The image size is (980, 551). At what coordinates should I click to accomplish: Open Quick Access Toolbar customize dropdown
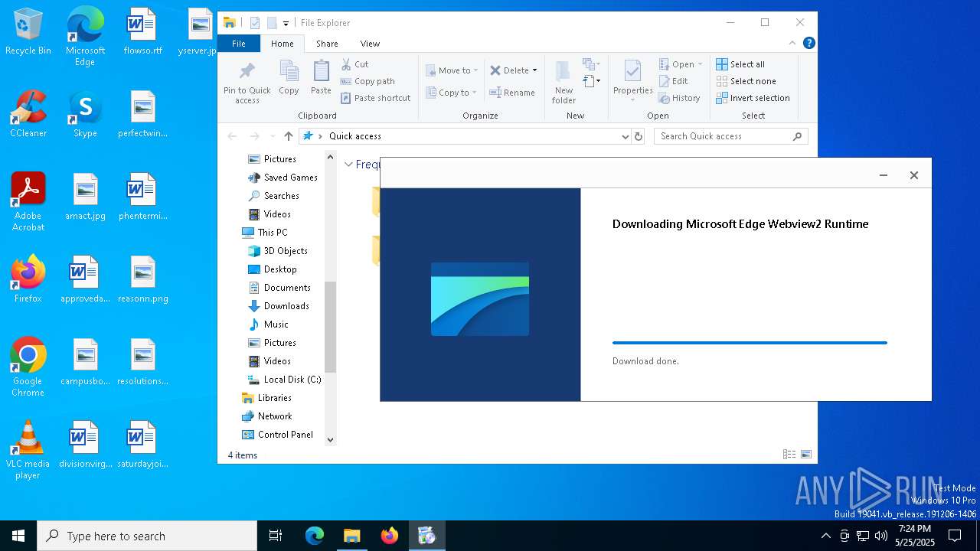click(286, 24)
